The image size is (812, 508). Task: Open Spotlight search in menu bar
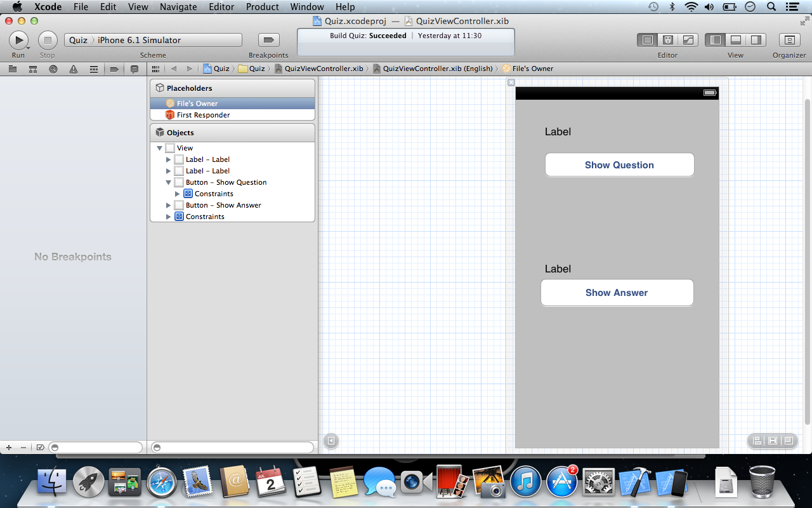[771, 7]
